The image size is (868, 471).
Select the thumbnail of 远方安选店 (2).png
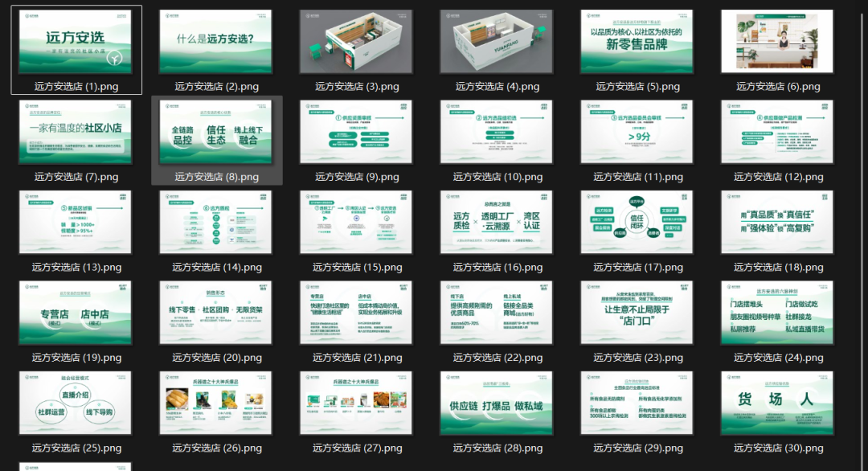(216, 42)
